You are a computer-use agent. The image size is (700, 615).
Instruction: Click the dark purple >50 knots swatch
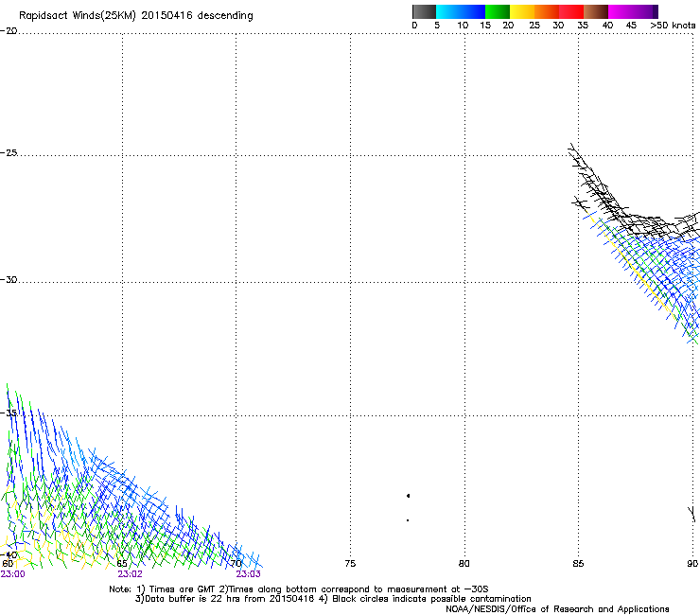click(656, 11)
